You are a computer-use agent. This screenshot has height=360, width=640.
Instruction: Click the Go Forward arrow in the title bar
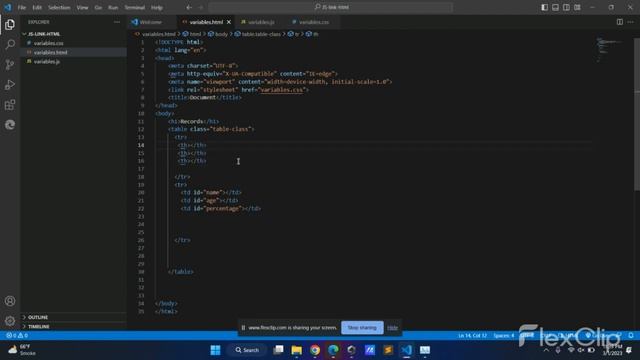200,7
